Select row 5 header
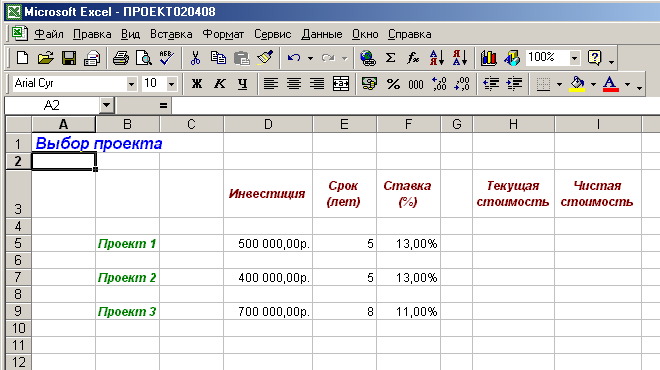 (x=18, y=243)
